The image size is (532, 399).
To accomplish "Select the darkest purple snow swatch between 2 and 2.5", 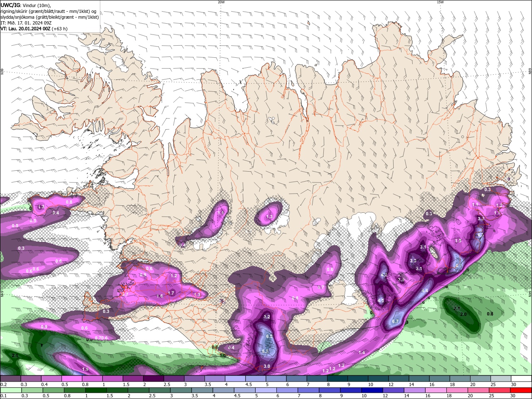I will coord(153,379).
